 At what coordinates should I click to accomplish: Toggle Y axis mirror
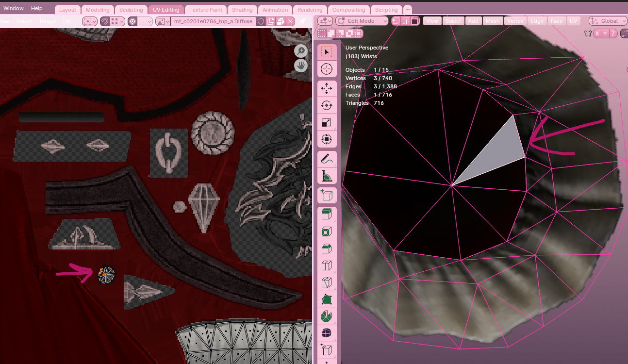(x=605, y=33)
